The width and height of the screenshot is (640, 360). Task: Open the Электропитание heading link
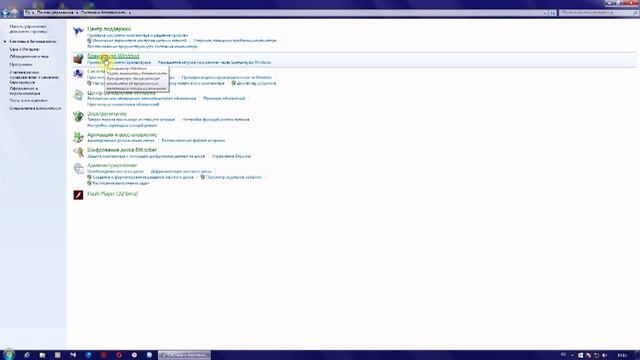tap(107, 114)
